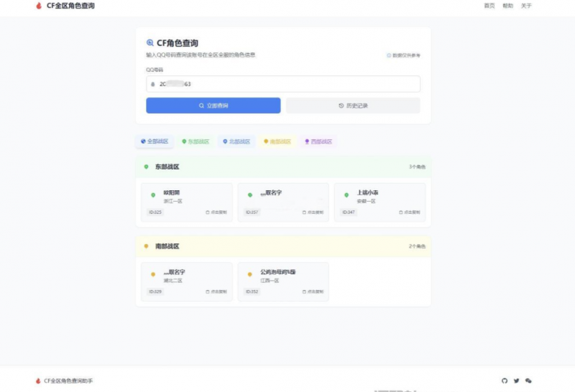Click the green pin on the ID:347 card
Viewport: 575px width, 392px height.
(x=346, y=195)
